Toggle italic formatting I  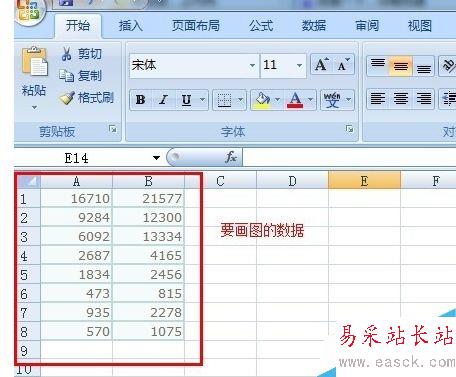163,100
